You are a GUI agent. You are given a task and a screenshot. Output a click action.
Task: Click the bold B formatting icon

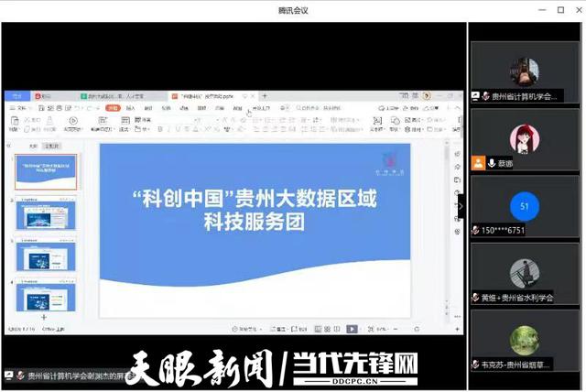159,129
